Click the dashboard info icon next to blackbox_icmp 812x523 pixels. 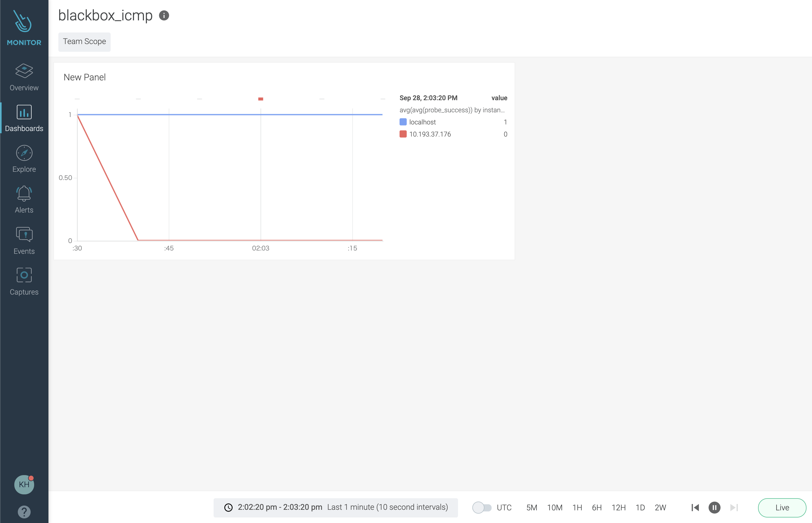coord(164,16)
